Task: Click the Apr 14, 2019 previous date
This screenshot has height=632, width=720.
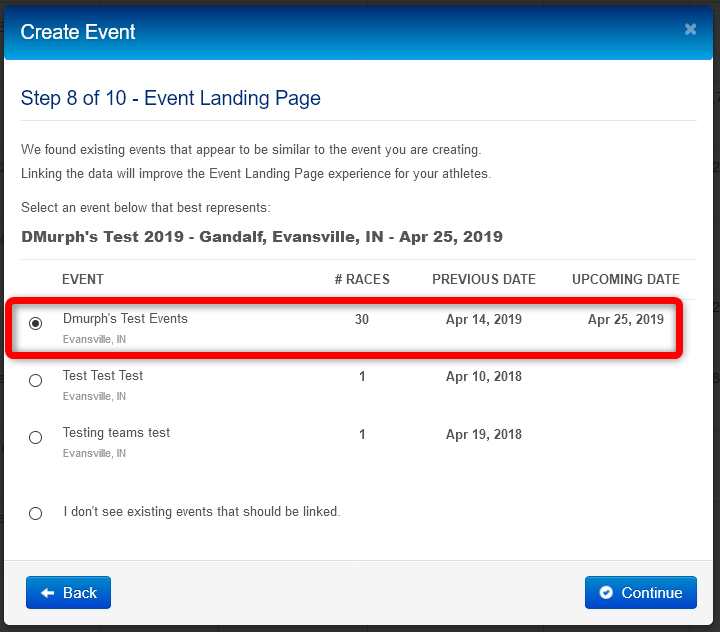Action: [484, 320]
